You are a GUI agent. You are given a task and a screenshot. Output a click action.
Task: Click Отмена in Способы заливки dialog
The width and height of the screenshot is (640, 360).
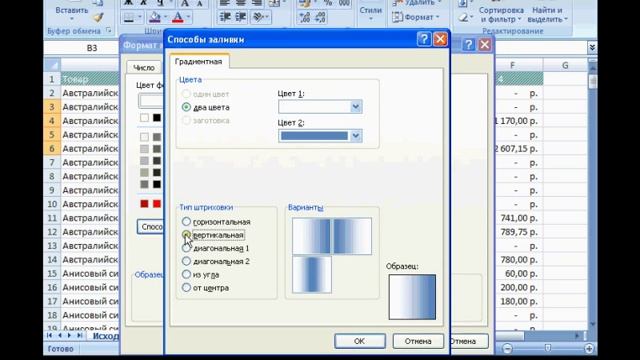tap(418, 341)
